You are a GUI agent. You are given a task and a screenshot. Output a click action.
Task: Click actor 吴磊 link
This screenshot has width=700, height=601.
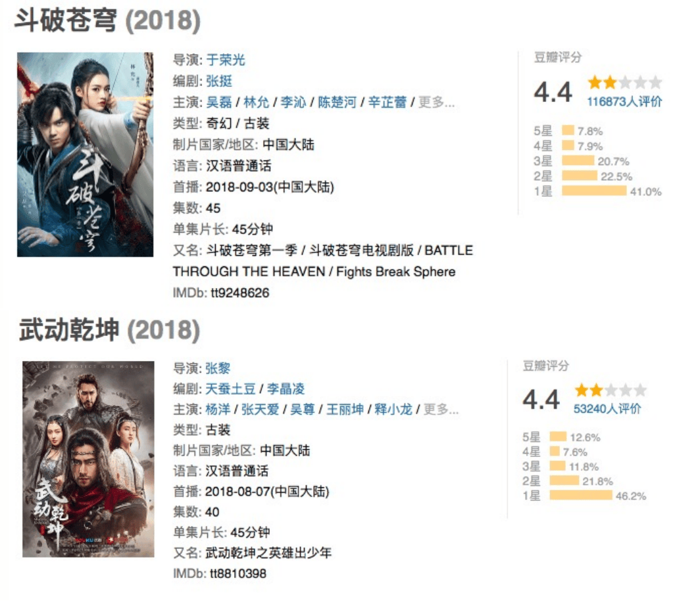[219, 103]
